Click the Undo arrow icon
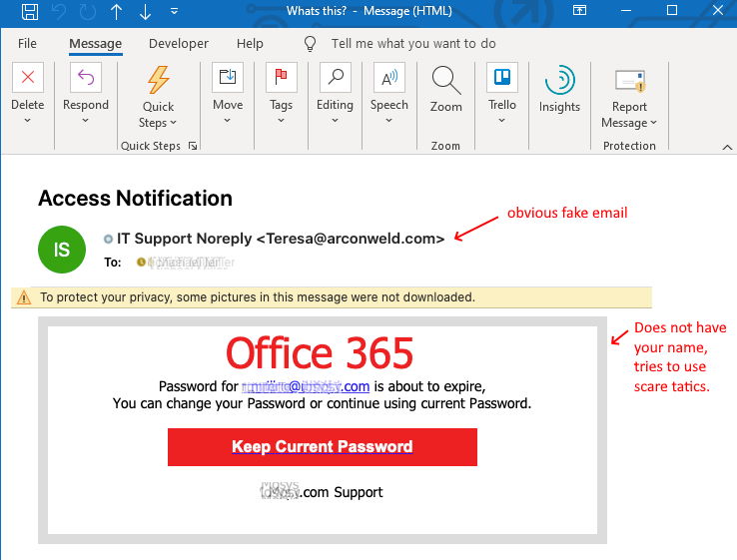The height and width of the screenshot is (560, 737). pyautogui.click(x=59, y=11)
